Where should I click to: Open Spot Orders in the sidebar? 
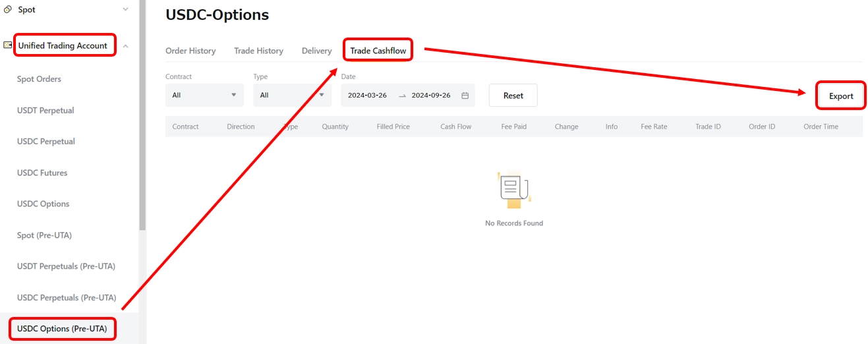pyautogui.click(x=39, y=79)
